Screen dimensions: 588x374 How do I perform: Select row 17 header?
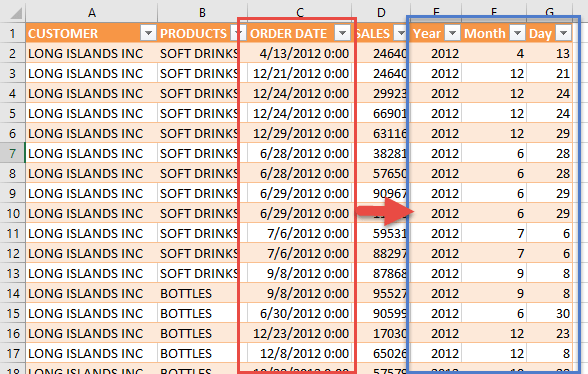12,353
